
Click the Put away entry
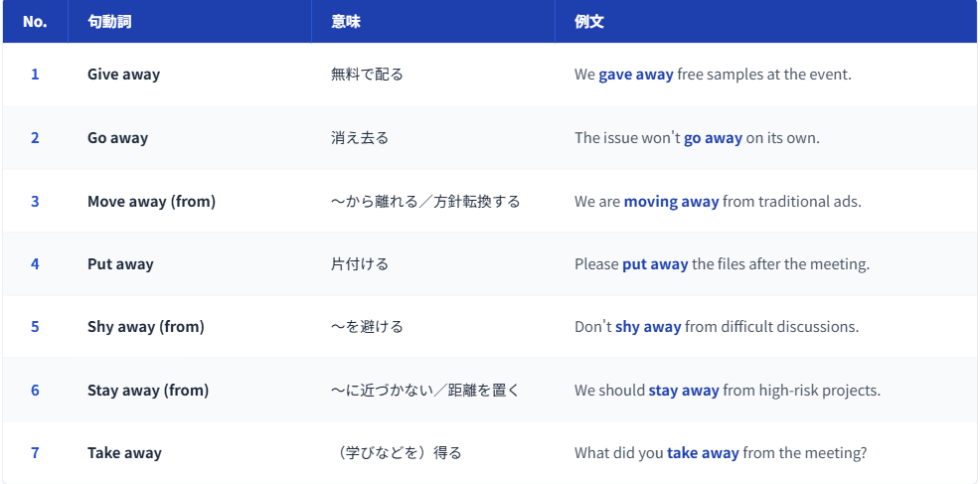(120, 264)
